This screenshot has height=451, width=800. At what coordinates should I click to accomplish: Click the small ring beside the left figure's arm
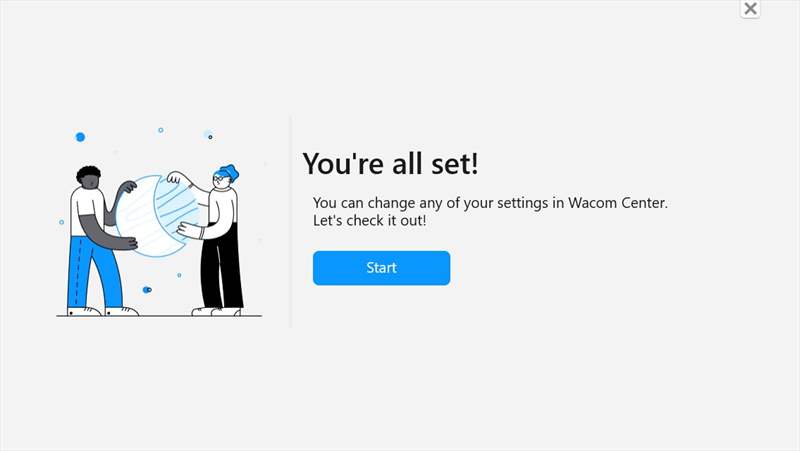click(x=62, y=222)
